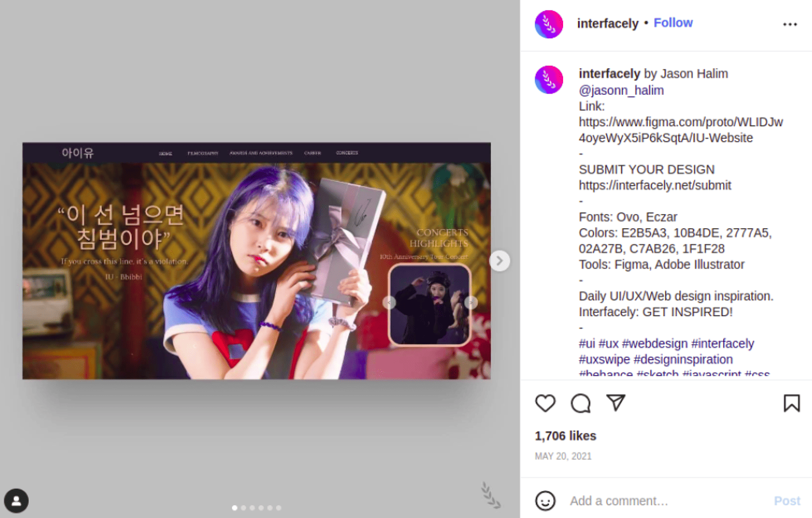Like the post with heart icon
Image resolution: width=812 pixels, height=518 pixels.
545,403
